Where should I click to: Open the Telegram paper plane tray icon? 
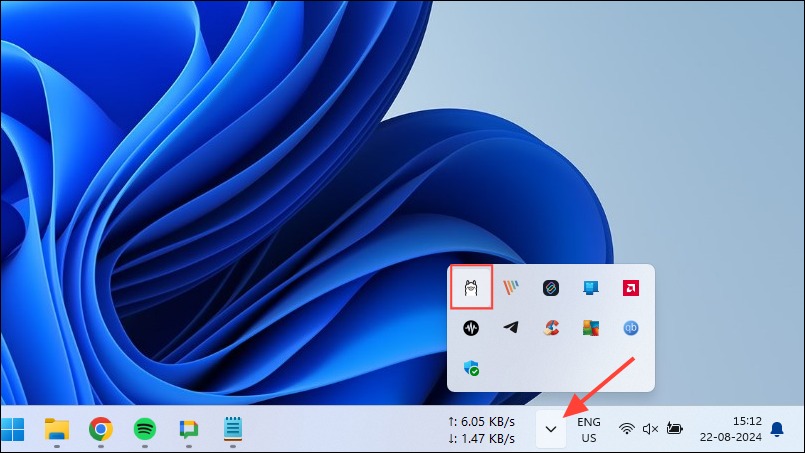[x=511, y=327]
